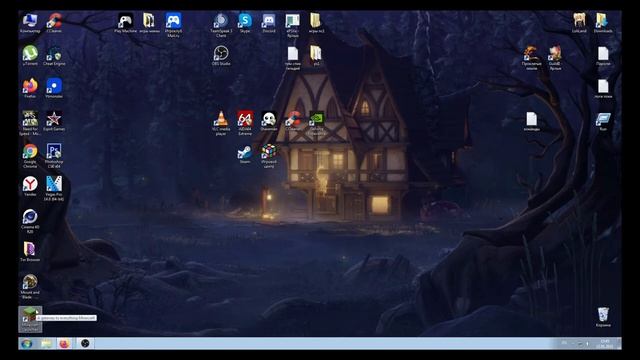Image resolution: width=640 pixels, height=360 pixels.
Task: Launch Cheat Engine from the desktop
Action: (54, 56)
